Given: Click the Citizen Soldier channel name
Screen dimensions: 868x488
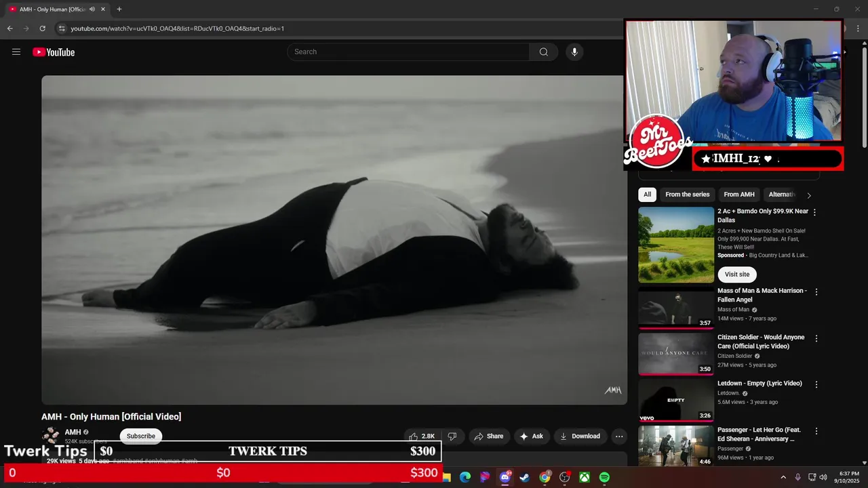Looking at the screenshot, I should (x=735, y=356).
